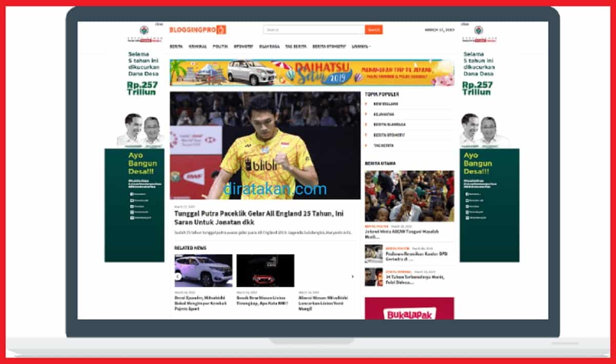This screenshot has height=364, width=616.
Task: Focus the search input field
Action: click(314, 30)
